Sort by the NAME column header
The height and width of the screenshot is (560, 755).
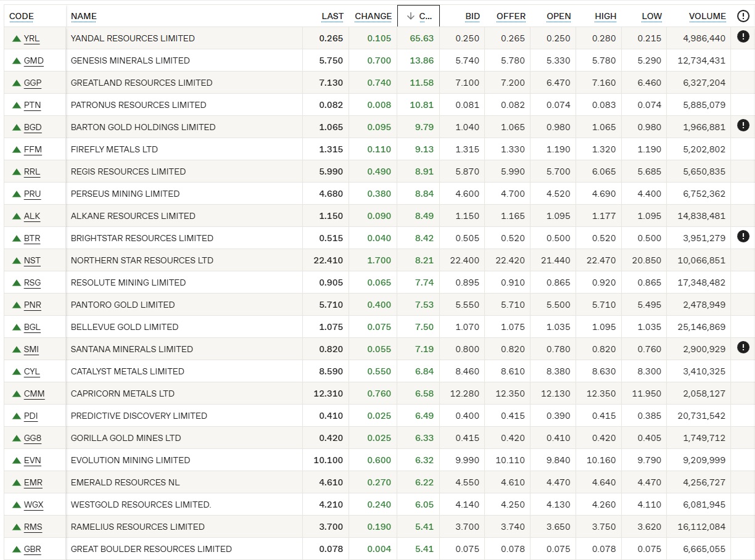tap(84, 16)
